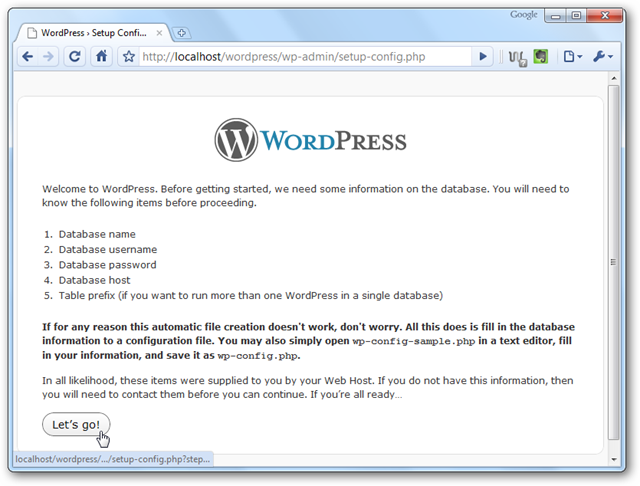Click the 'Database name' list item
This screenshot has height=486, width=640.
click(97, 234)
